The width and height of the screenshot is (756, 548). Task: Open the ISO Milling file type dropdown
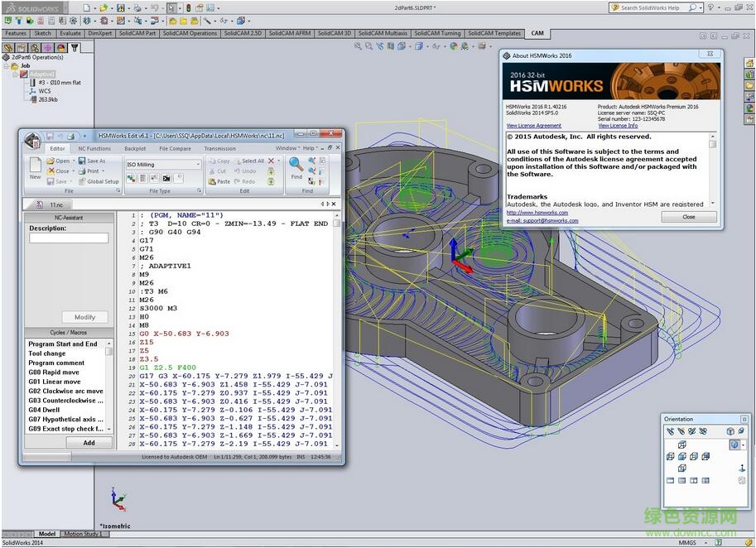(198, 164)
